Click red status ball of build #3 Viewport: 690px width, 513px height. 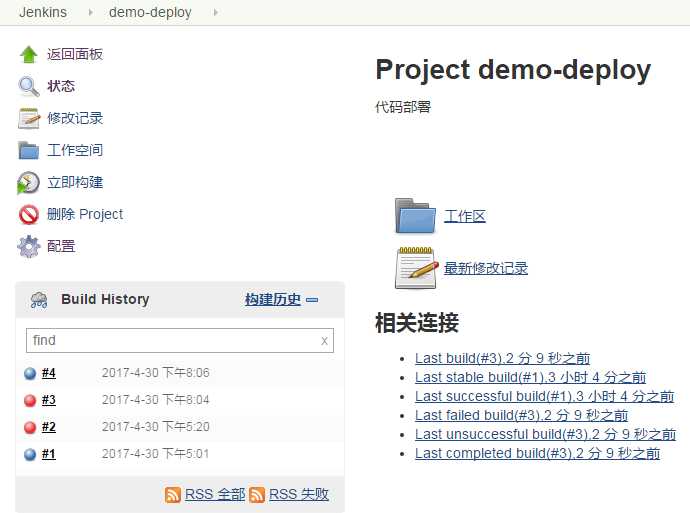30,400
